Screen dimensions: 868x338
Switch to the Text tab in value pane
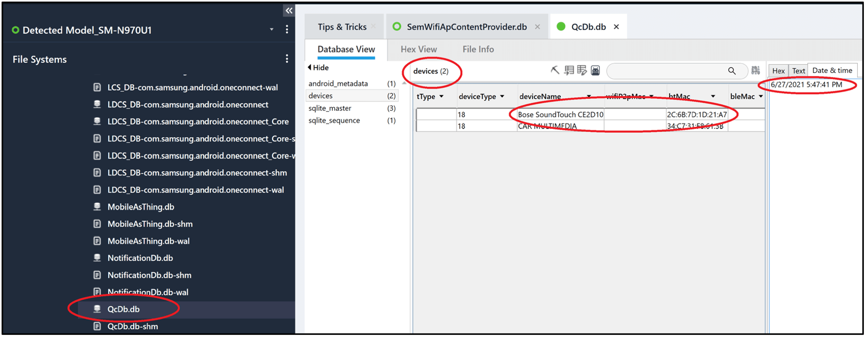point(799,71)
